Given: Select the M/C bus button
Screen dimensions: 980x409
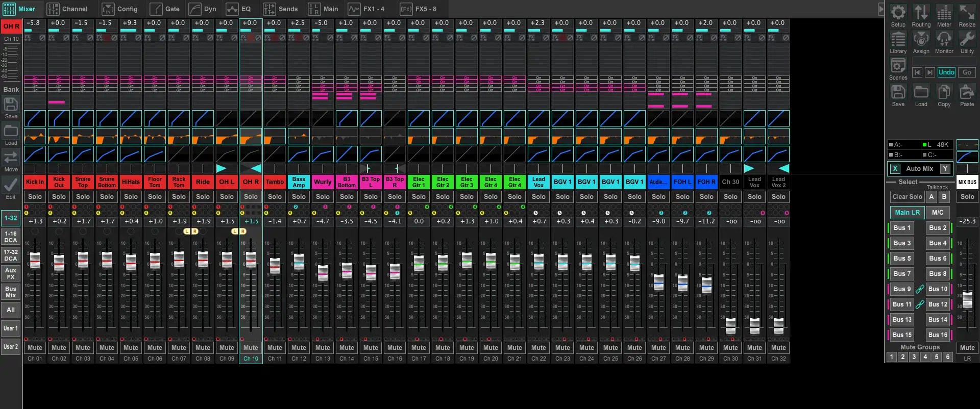Looking at the screenshot, I should click(x=938, y=213).
